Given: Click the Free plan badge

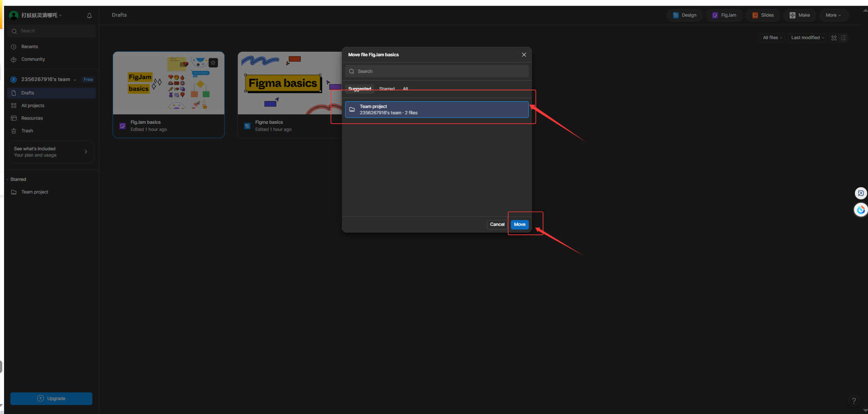Looking at the screenshot, I should coord(88,80).
